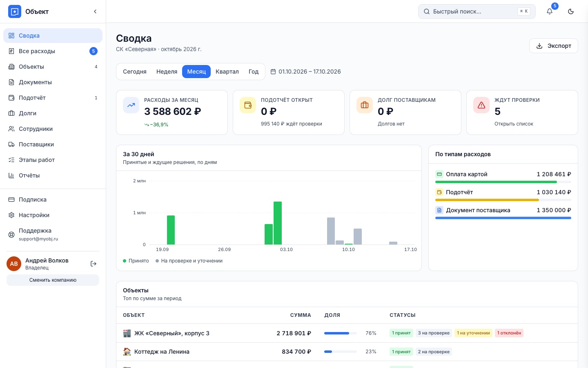
Task: Click the Поддержка lifebuoy icon
Action: click(11, 235)
